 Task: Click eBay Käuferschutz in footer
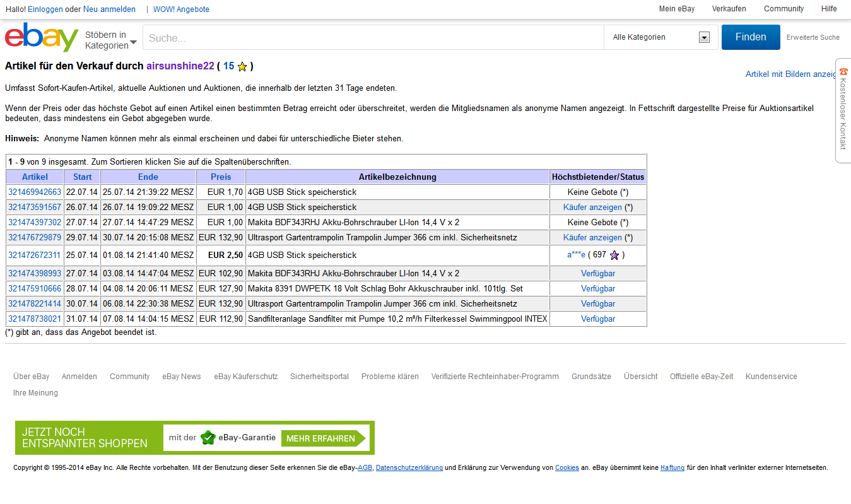tap(246, 377)
